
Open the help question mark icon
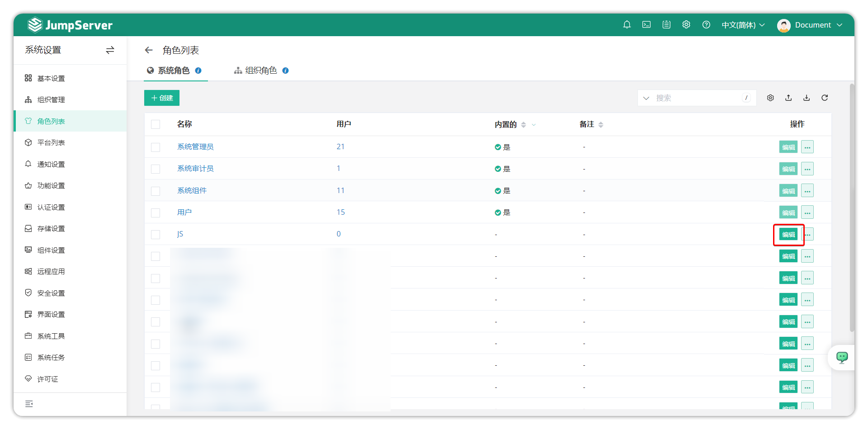(706, 25)
